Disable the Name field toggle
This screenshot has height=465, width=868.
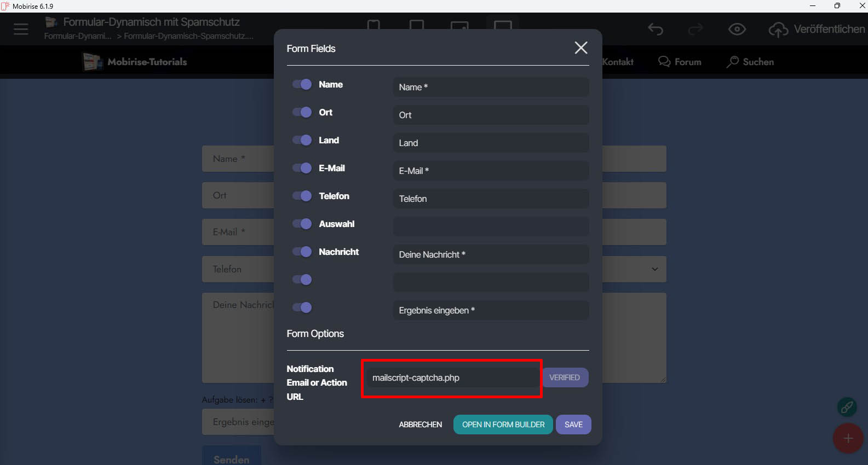(302, 84)
